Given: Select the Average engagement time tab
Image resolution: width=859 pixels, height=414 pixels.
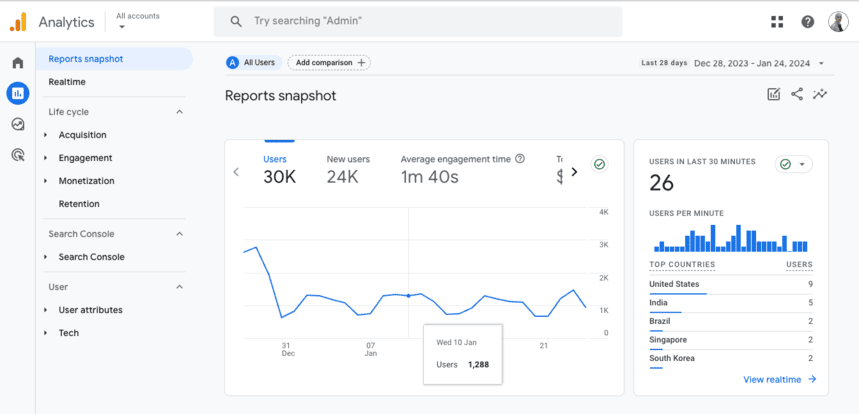Looking at the screenshot, I should pos(462,169).
